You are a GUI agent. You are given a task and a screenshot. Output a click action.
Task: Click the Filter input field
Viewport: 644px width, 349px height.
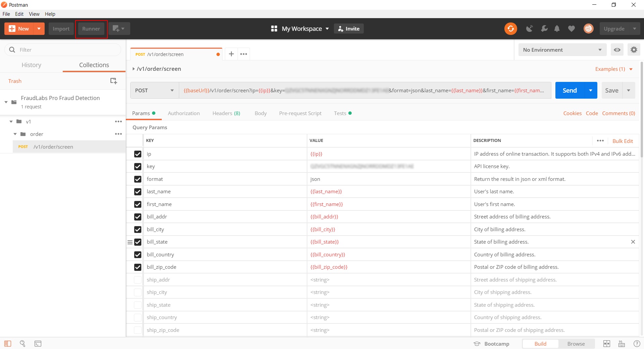click(x=63, y=50)
